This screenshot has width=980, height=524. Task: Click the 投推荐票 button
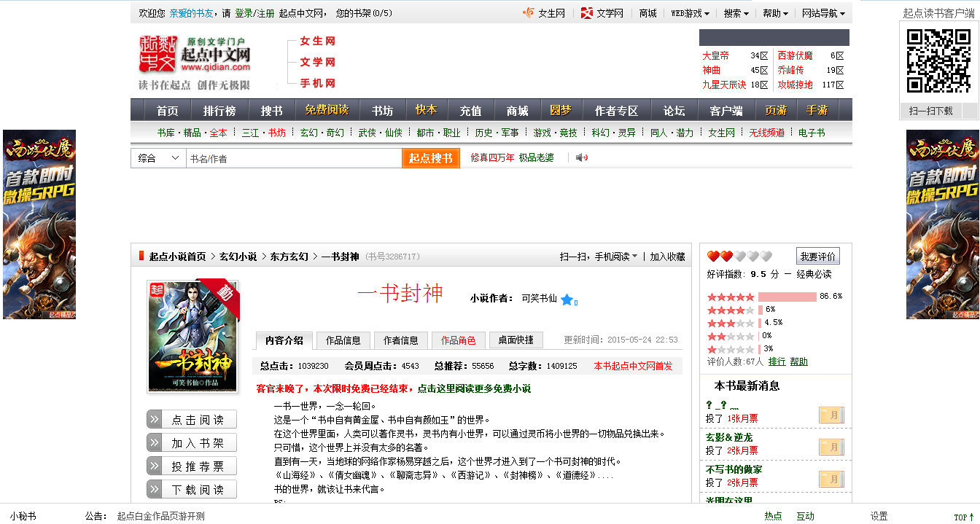tap(192, 466)
